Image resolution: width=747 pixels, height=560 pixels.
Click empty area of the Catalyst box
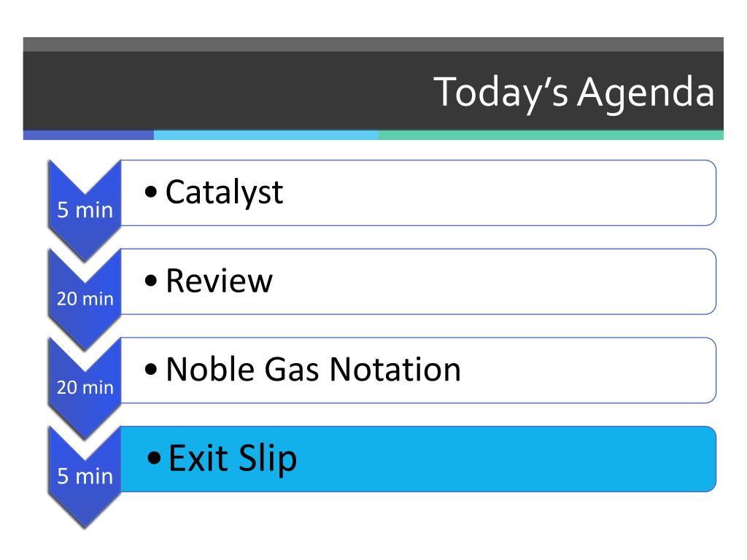coord(500,192)
